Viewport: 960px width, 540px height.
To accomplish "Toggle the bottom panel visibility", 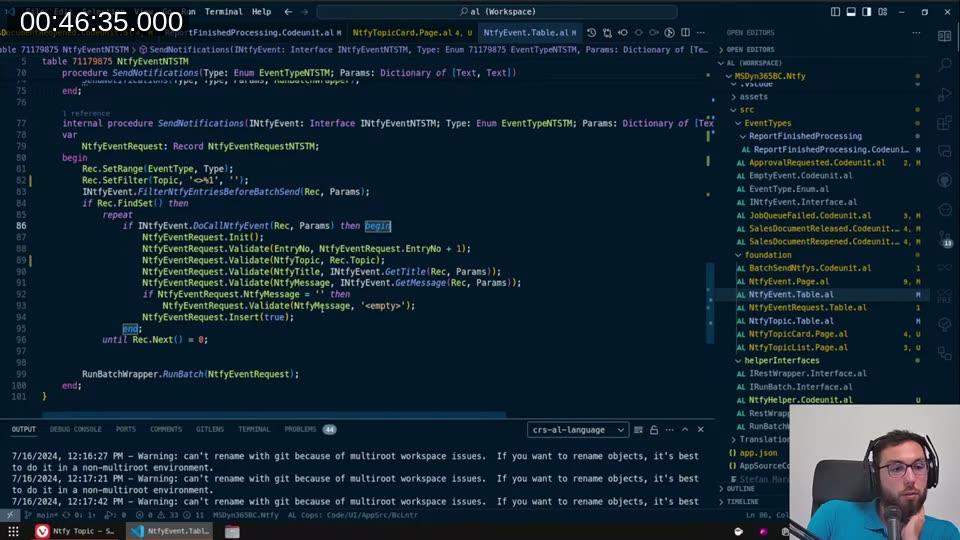I will [x=851, y=12].
